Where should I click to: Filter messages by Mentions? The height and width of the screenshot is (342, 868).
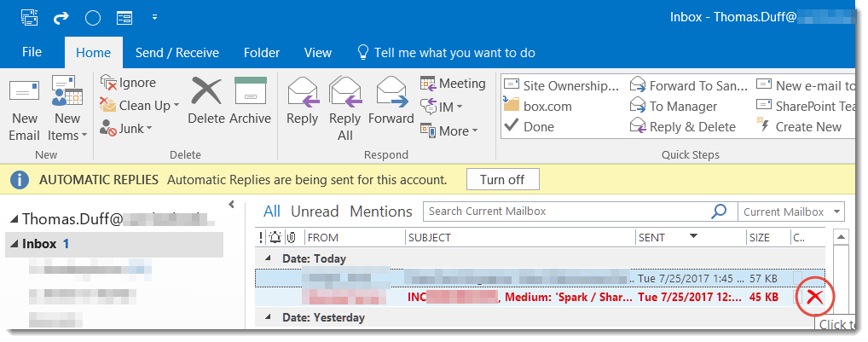coord(381,212)
